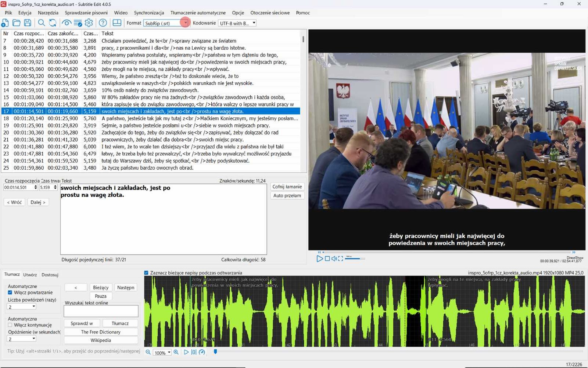Expand Kodowanie UTF-8 dropdown
588x368 pixels.
tap(254, 23)
